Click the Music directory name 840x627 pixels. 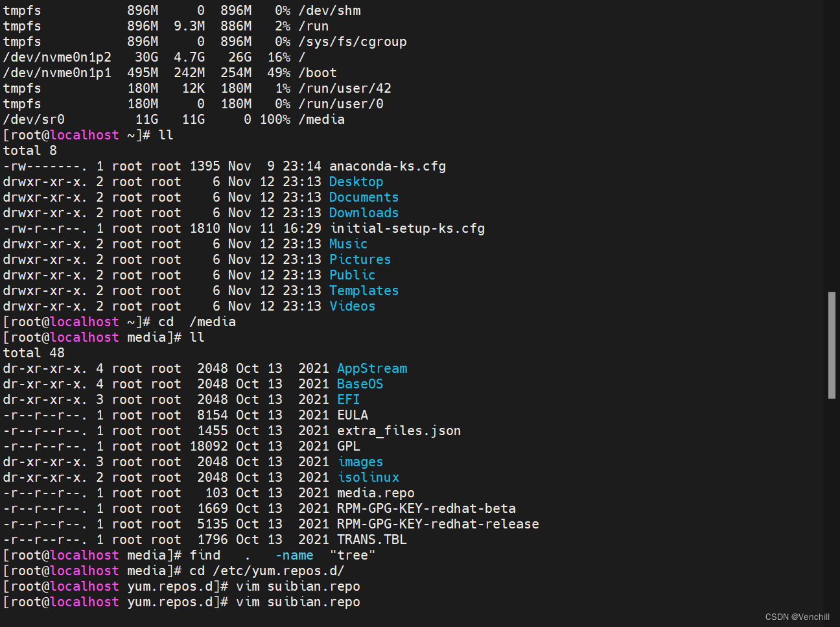(x=348, y=244)
